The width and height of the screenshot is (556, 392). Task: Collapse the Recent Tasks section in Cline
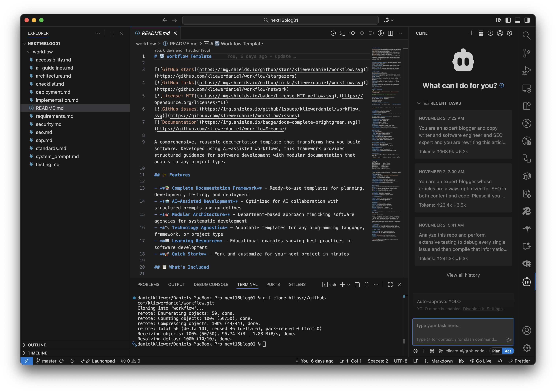click(x=419, y=103)
